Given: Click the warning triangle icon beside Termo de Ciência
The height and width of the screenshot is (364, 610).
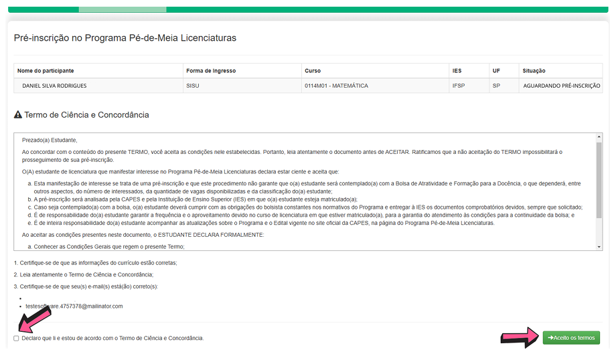Looking at the screenshot, I should tap(18, 115).
